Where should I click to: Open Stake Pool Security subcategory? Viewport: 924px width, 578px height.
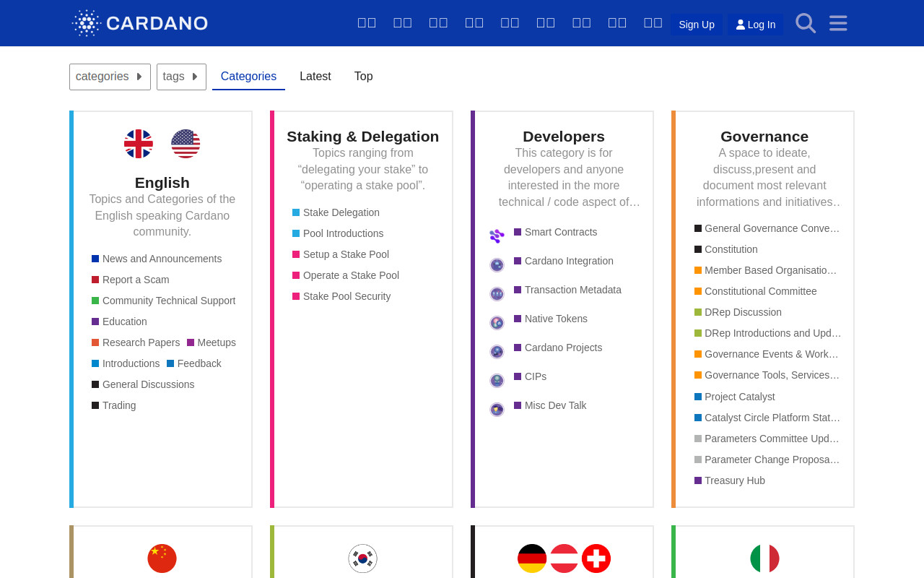click(x=341, y=296)
